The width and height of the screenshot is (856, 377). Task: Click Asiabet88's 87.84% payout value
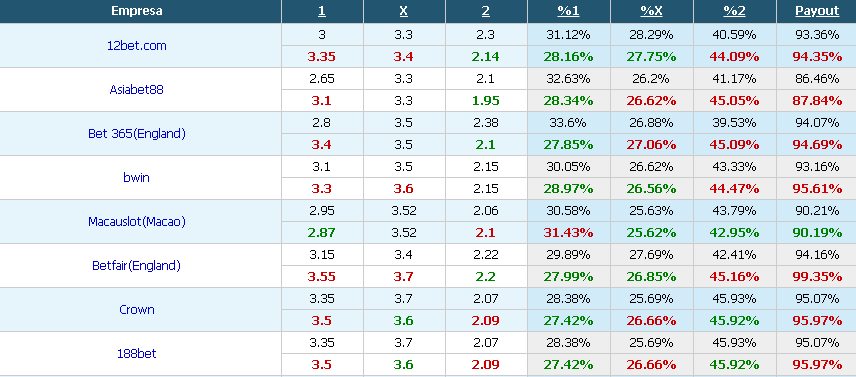tap(817, 101)
